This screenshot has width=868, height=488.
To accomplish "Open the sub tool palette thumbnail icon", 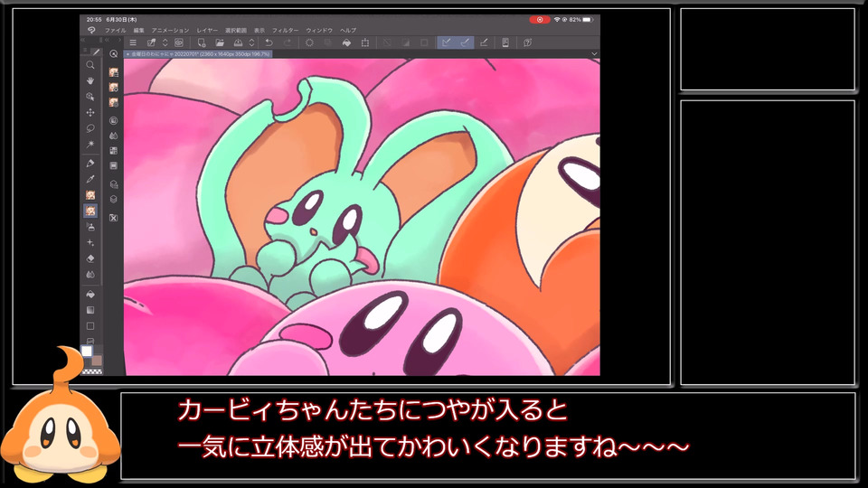I will (114, 72).
